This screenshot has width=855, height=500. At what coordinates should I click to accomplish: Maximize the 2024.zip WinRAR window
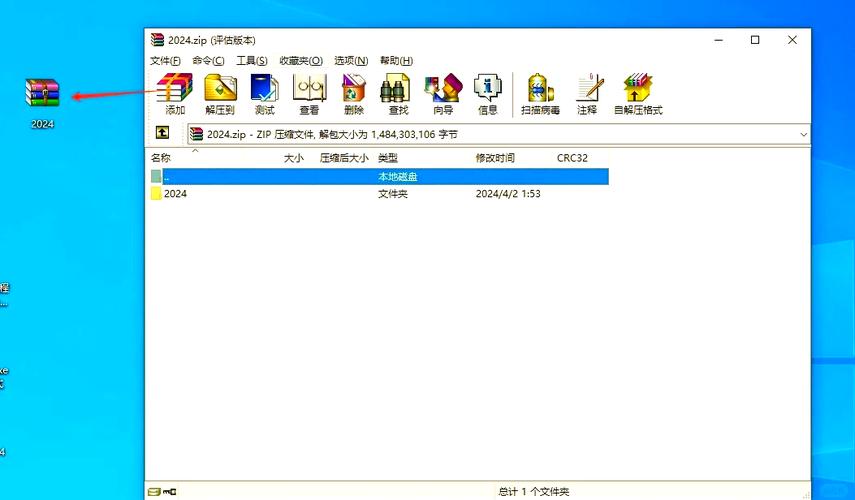(755, 40)
